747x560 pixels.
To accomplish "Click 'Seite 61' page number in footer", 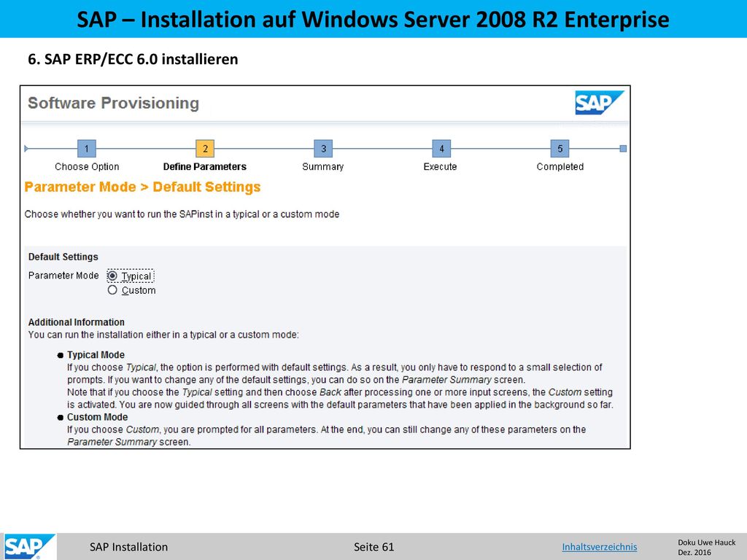I will (x=374, y=547).
